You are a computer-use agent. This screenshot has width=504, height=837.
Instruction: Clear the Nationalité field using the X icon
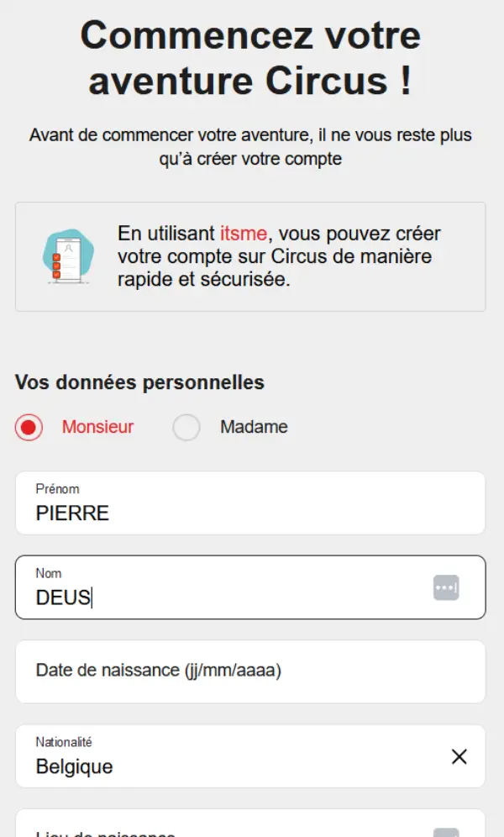[459, 757]
